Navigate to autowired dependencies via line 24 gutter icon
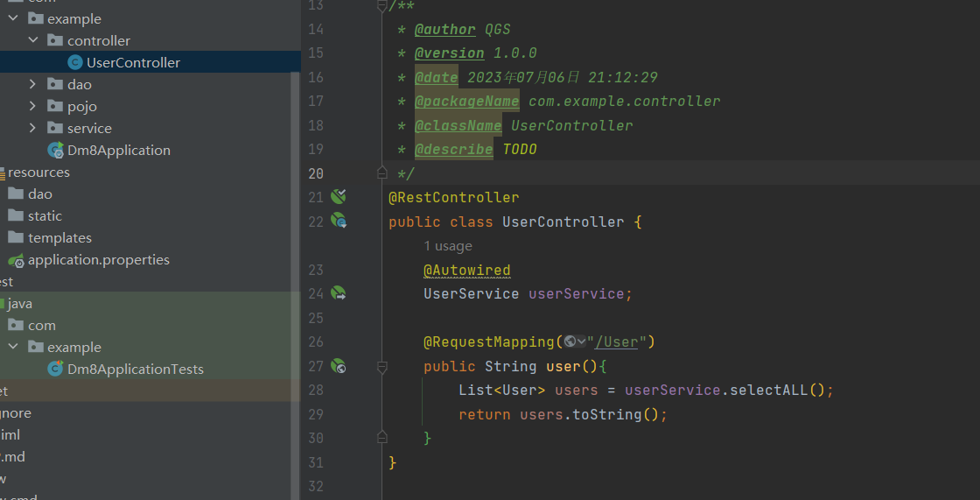980x500 pixels. coord(339,293)
